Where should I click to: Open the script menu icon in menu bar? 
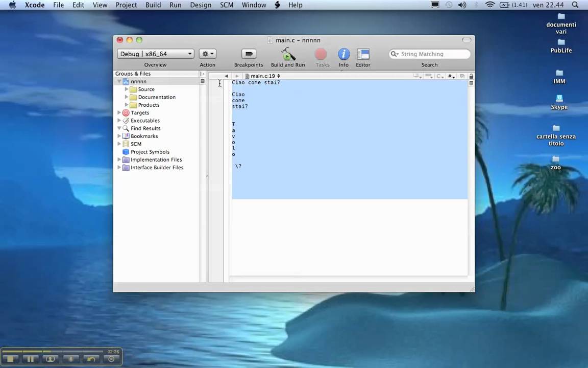click(278, 5)
